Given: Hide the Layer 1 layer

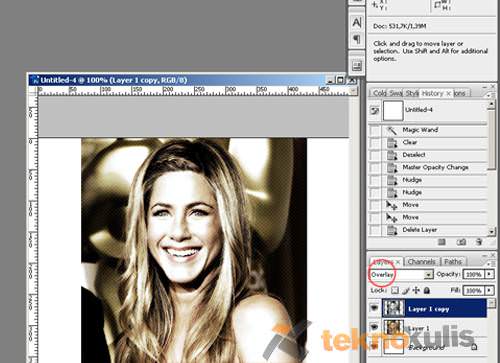Looking at the screenshot, I should tap(374, 327).
